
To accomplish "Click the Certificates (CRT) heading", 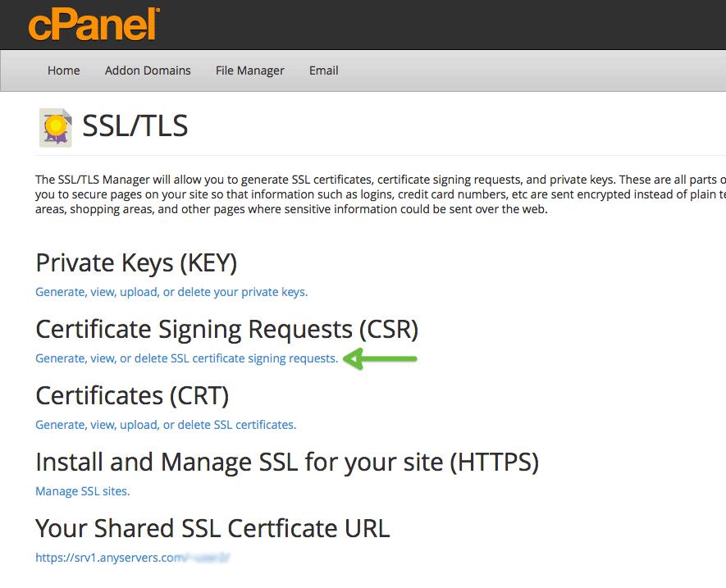I will click(x=132, y=396).
